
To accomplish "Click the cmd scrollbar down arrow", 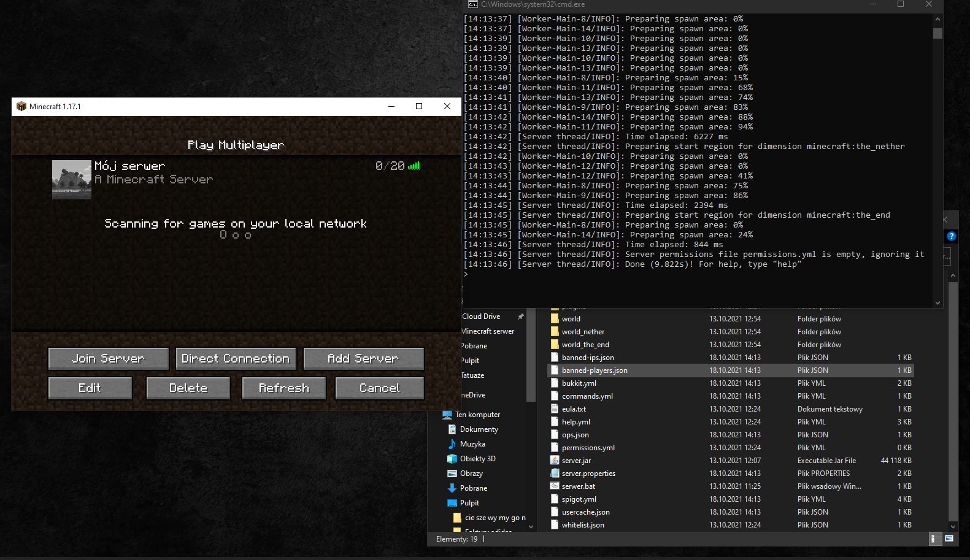I will pyautogui.click(x=937, y=302).
